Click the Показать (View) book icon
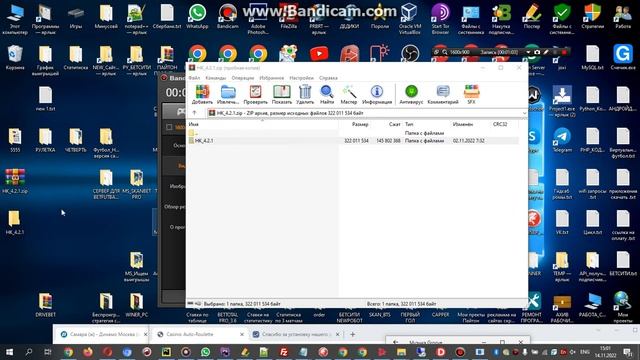 282,95
